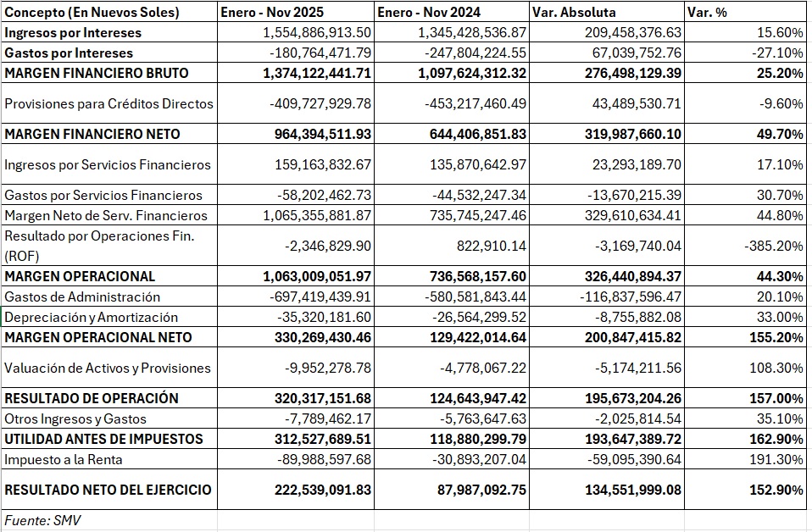The image size is (812, 532).
Task: Select the 'Enero - Nov 2024' header cell
Action: (x=452, y=12)
